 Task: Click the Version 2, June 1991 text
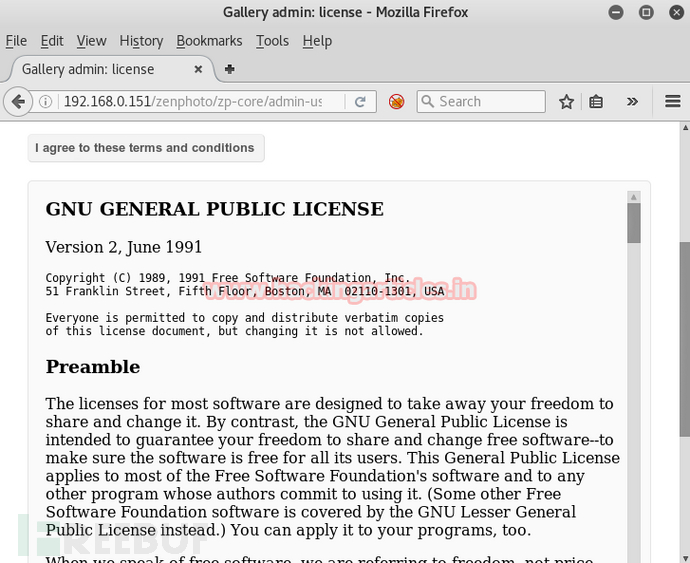(124, 247)
